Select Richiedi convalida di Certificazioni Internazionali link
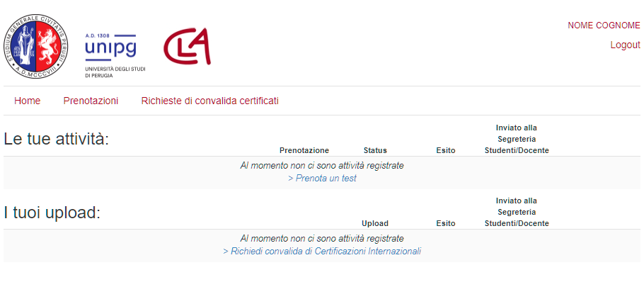 click(322, 251)
